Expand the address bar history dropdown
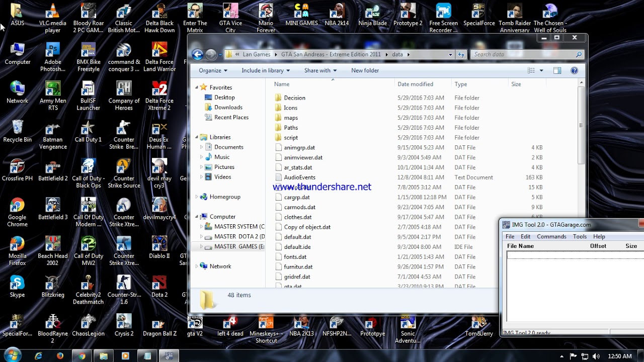Image resolution: width=644 pixels, height=362 pixels. click(450, 54)
